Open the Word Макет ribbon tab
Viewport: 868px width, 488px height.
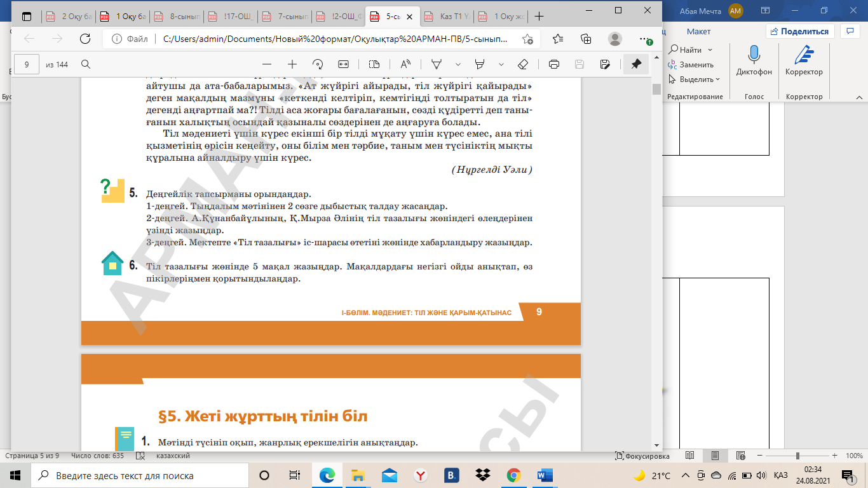[x=698, y=31]
